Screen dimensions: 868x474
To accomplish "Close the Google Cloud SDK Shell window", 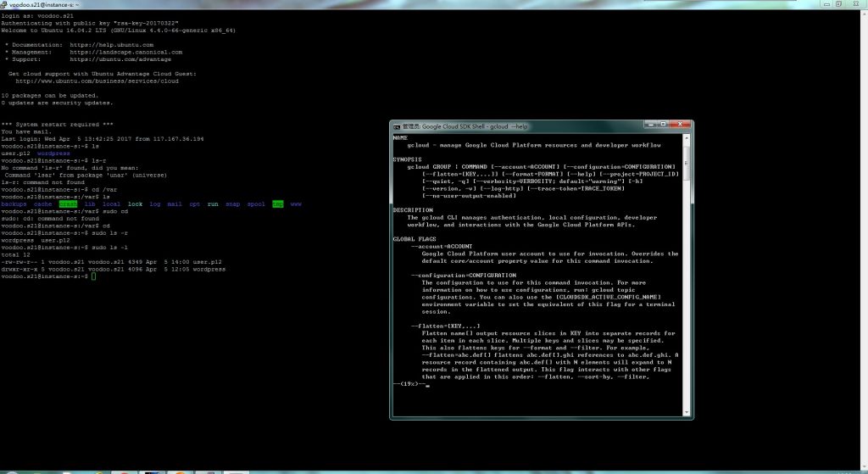I will [678, 125].
